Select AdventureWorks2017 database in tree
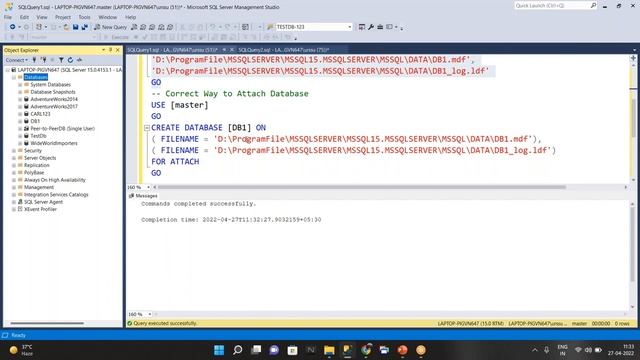The width and height of the screenshot is (640, 360). (54, 107)
